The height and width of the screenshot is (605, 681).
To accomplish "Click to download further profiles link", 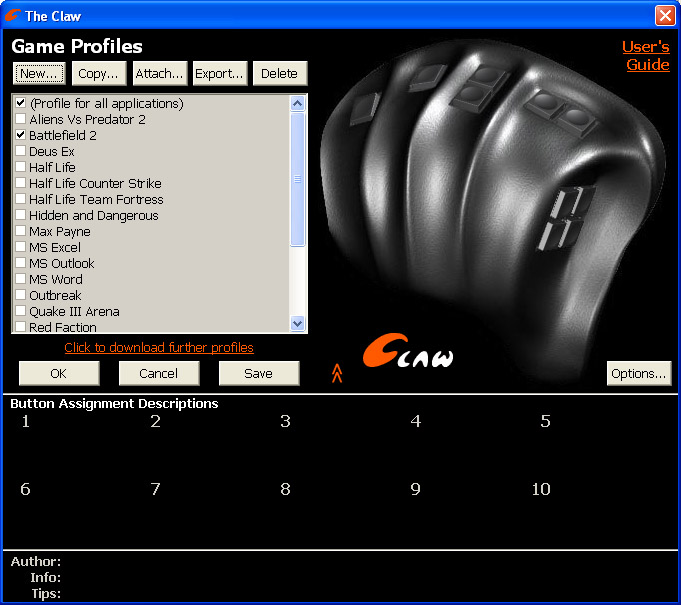I will click(159, 347).
